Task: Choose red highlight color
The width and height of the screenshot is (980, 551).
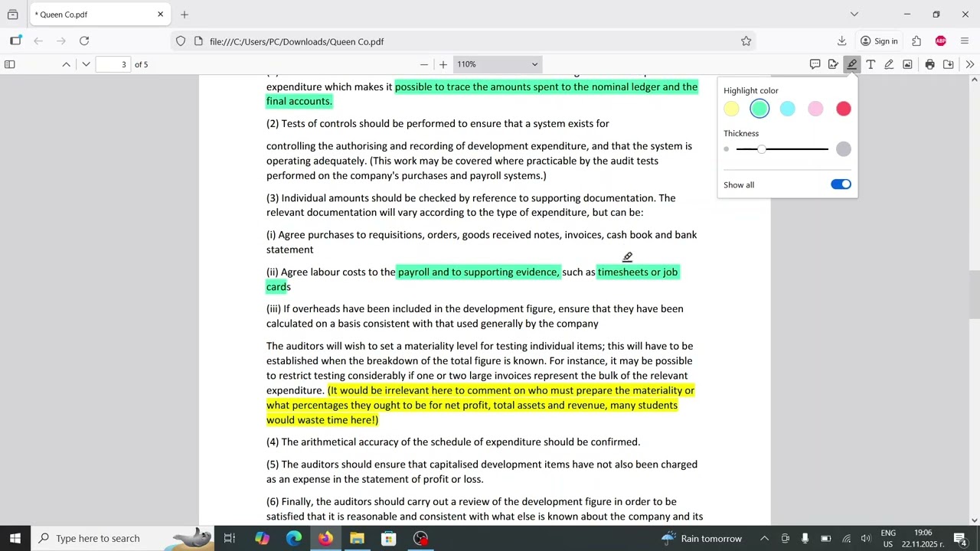Action: (x=843, y=109)
